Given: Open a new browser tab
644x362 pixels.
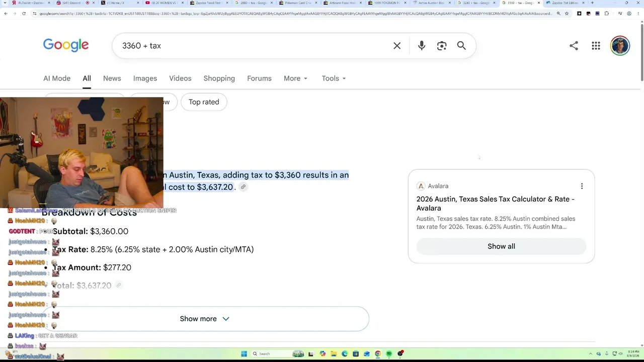Looking at the screenshot, I should [592, 3].
